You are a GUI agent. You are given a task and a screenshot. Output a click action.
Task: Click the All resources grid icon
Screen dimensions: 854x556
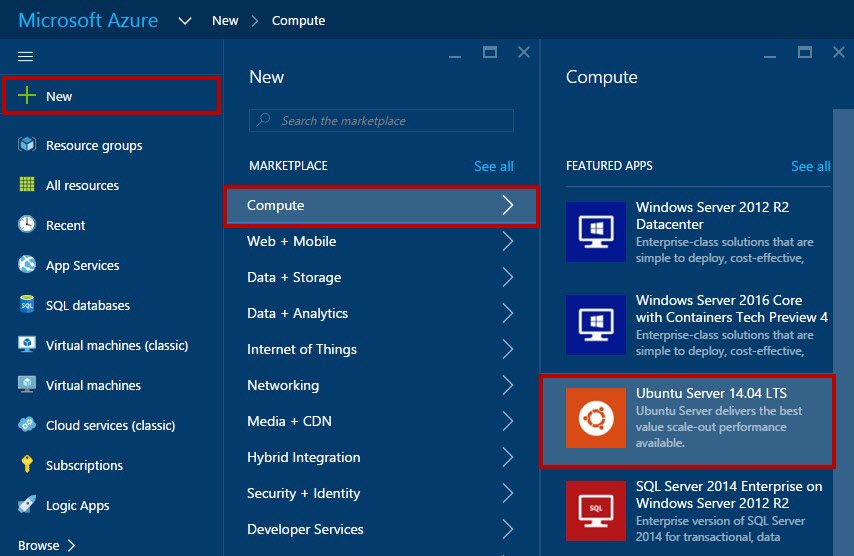(27, 185)
